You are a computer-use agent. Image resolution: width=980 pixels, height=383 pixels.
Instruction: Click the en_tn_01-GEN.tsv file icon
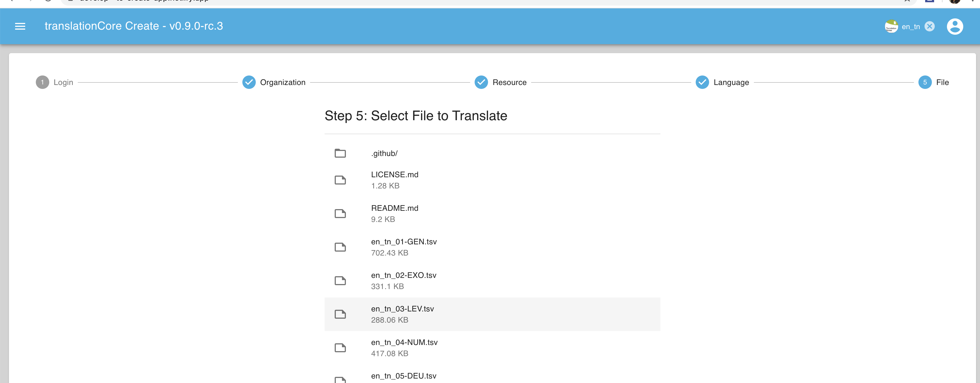(x=340, y=247)
